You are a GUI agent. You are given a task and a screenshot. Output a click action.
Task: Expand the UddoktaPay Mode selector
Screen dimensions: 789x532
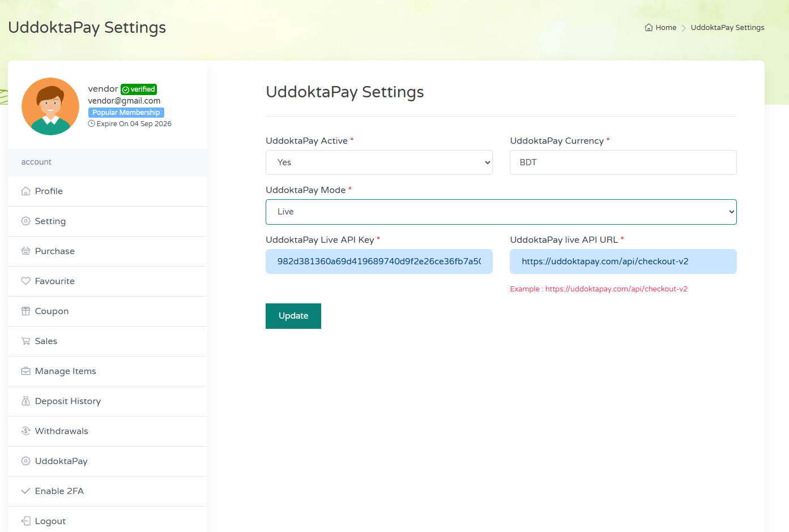501,211
